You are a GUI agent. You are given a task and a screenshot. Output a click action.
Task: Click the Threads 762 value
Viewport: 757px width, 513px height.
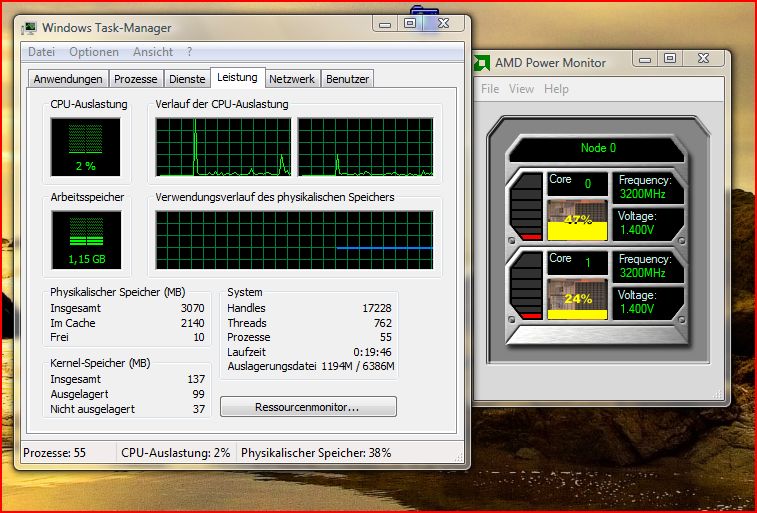[383, 323]
